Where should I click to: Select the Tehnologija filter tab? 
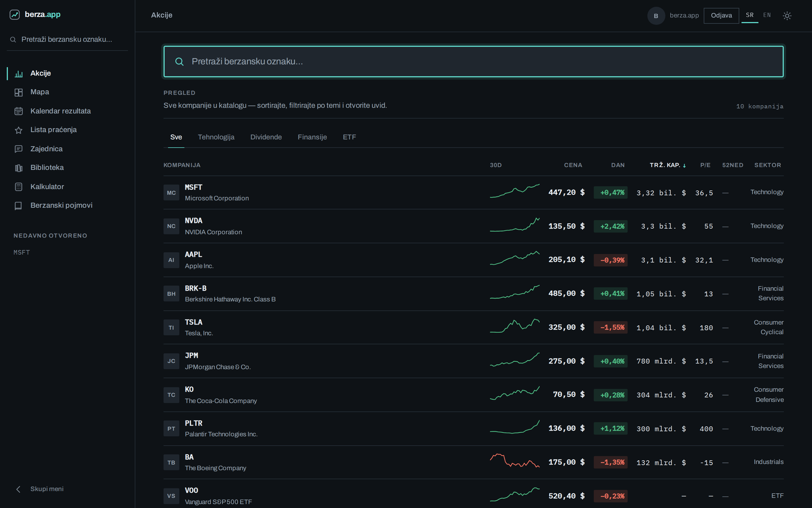216,137
